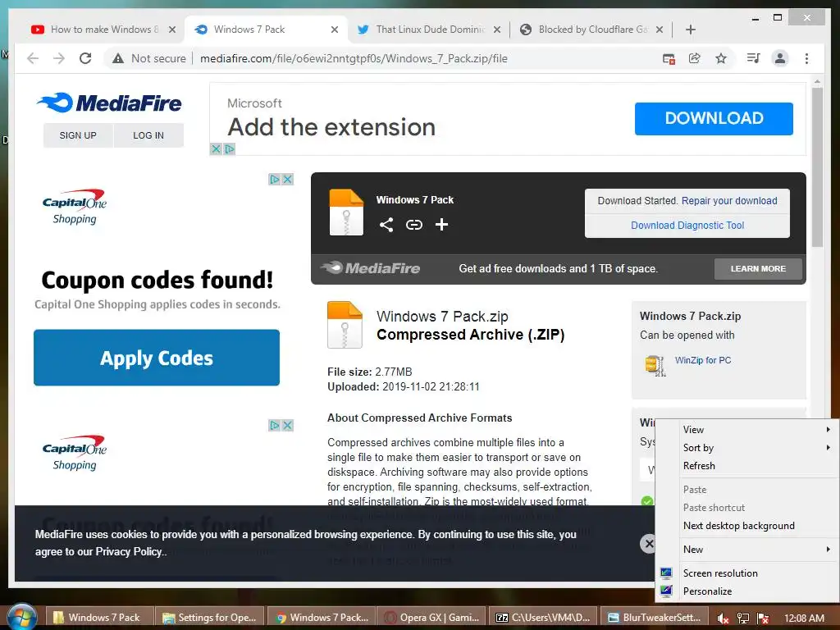
Task: Expand New submenu in context menu
Action: 748,550
